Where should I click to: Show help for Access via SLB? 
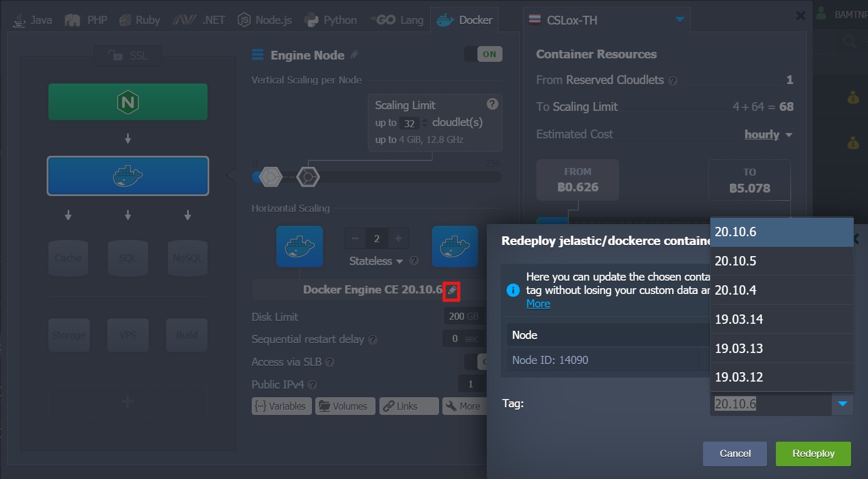[x=329, y=362]
